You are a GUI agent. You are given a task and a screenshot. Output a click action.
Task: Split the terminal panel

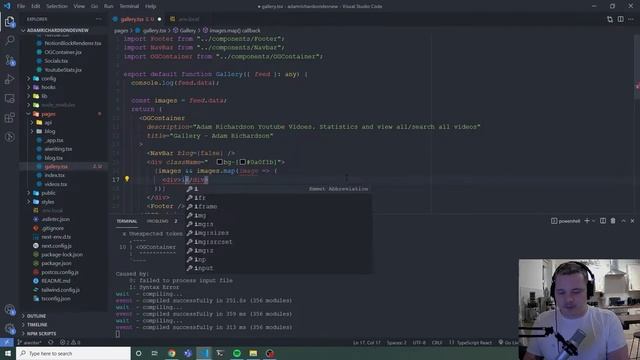coord(603,221)
